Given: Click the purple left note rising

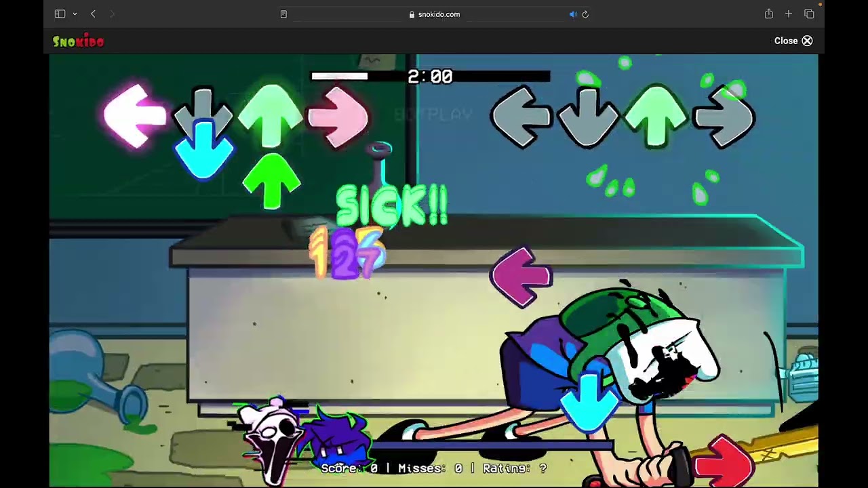Looking at the screenshot, I should point(521,277).
